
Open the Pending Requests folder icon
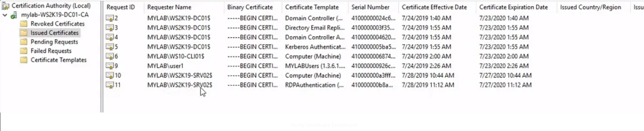24,42
